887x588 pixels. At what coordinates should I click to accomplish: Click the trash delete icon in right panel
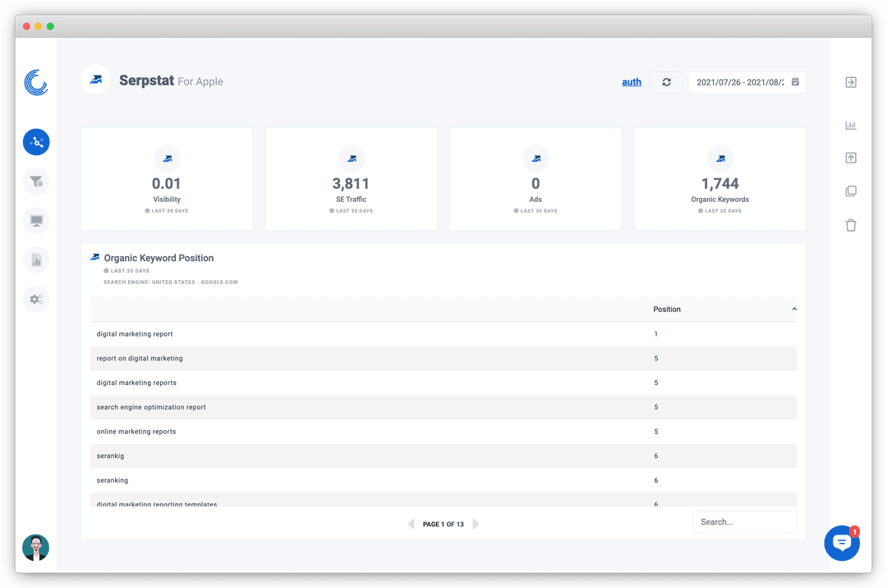pos(851,225)
